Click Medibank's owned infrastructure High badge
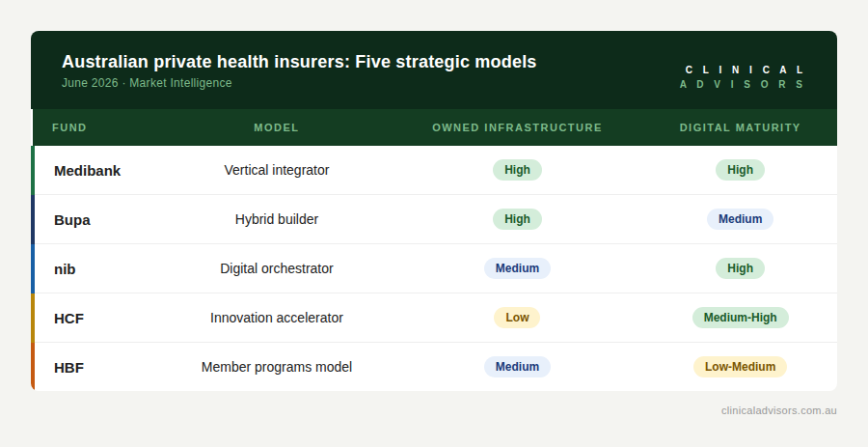The image size is (868, 447). point(517,170)
